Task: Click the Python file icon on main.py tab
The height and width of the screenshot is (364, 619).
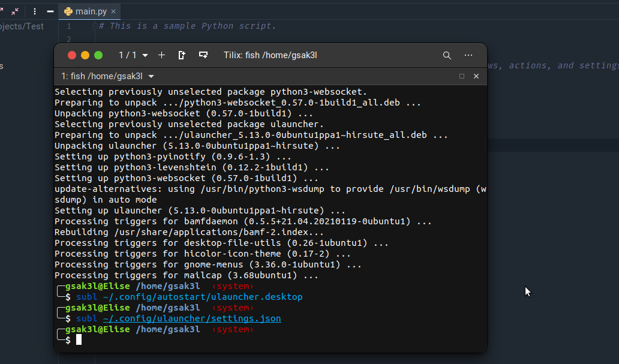Action: tap(68, 11)
